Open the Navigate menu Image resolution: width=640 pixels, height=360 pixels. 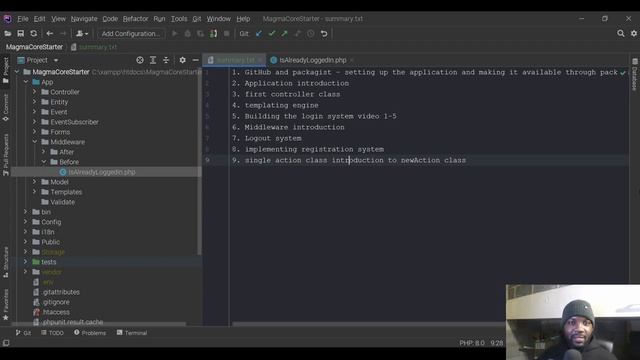(x=84, y=19)
